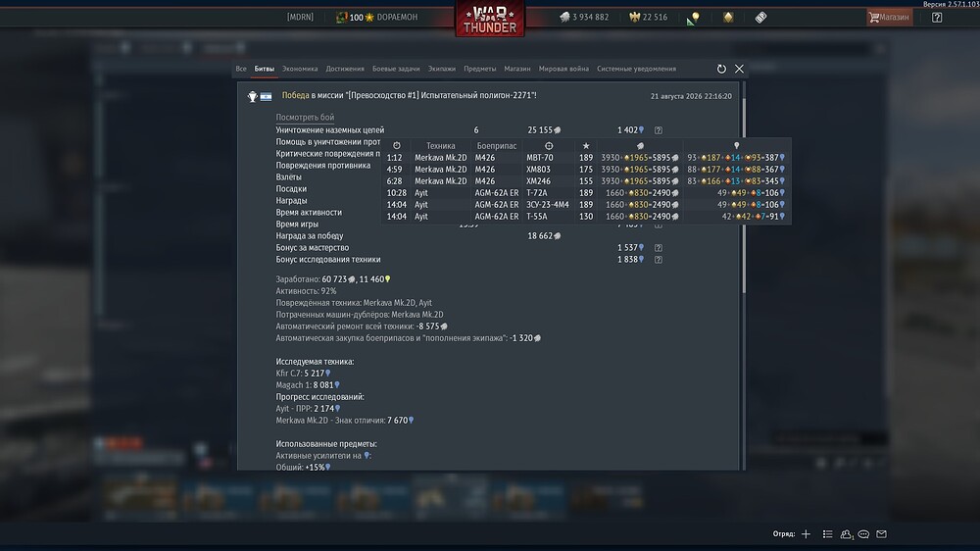Click the Боеприпас column header
The width and height of the screenshot is (980, 551).
[497, 146]
